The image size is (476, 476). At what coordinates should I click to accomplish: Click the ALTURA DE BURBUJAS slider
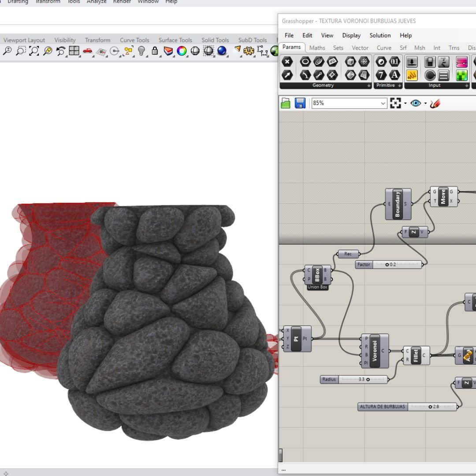click(x=407, y=407)
